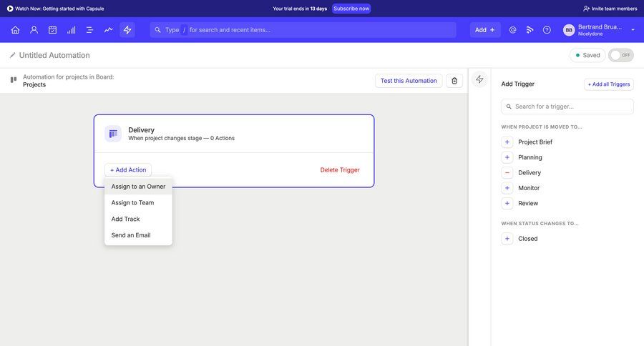Screen dimensions: 644x346
Task: Click the pencil icon to rename automation
Action: point(12,55)
